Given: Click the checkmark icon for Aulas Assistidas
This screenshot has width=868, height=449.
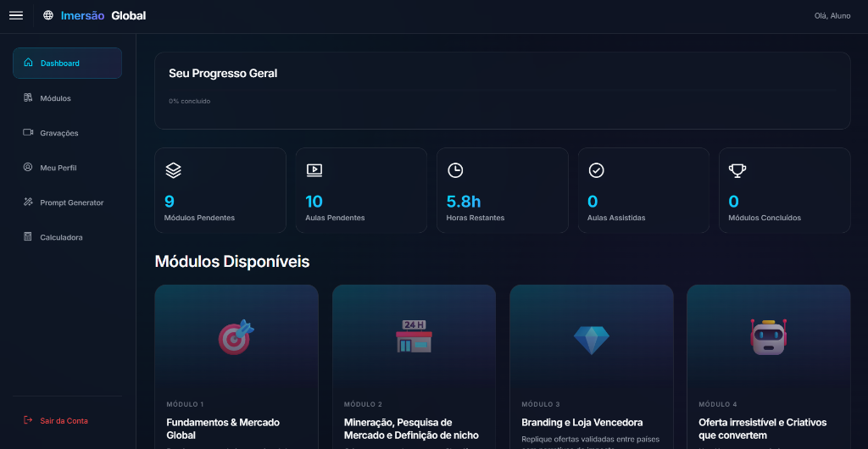Looking at the screenshot, I should pos(596,170).
